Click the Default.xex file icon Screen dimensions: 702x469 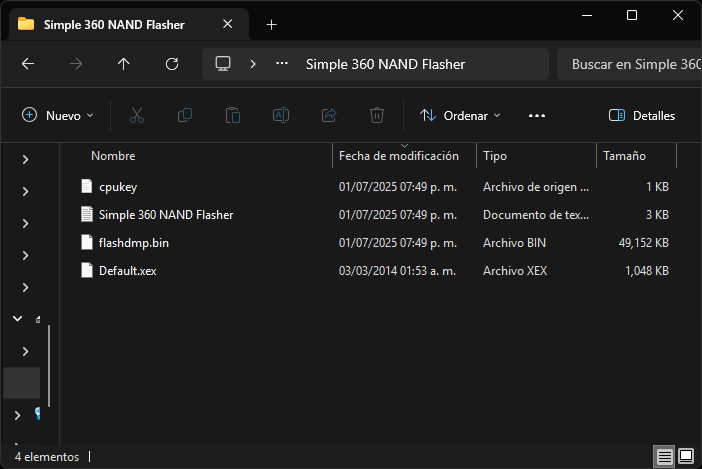[x=87, y=270]
